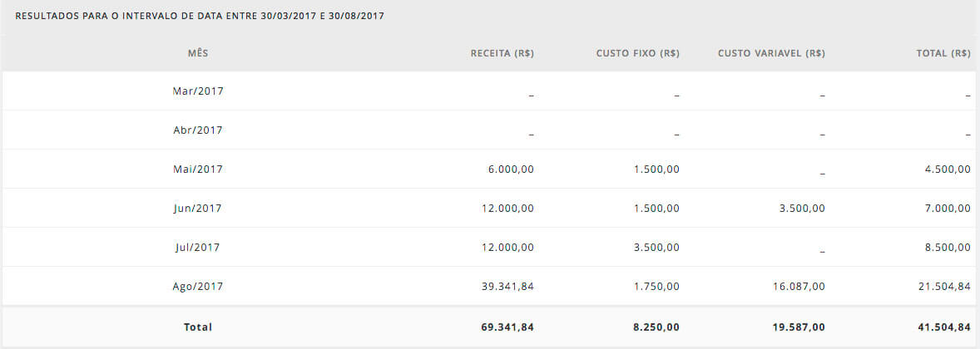
Task: Click the CUSTO FIXO (R$) header
Action: coord(638,54)
